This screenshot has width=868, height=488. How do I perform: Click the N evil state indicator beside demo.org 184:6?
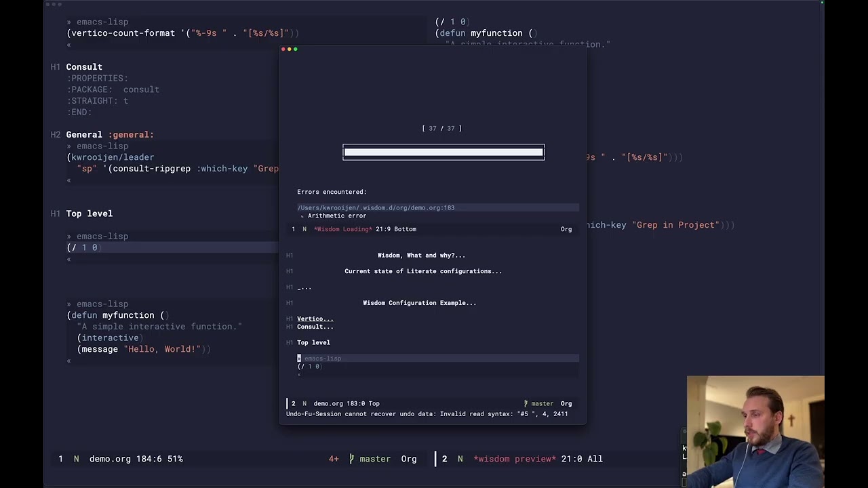(76, 459)
